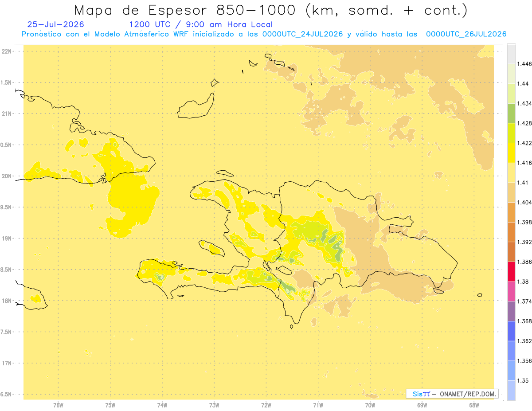Click the legend value label '1.35'
532x411 pixels.
(x=523, y=380)
